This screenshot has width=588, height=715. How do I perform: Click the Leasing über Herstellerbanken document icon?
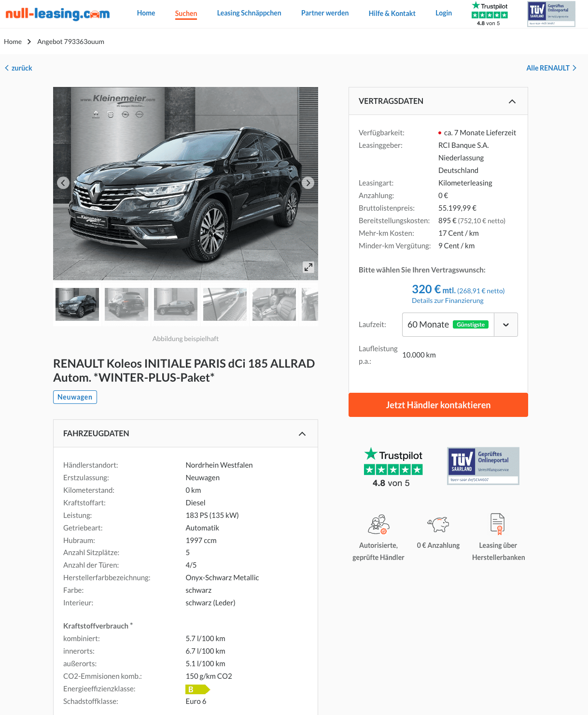point(498,524)
